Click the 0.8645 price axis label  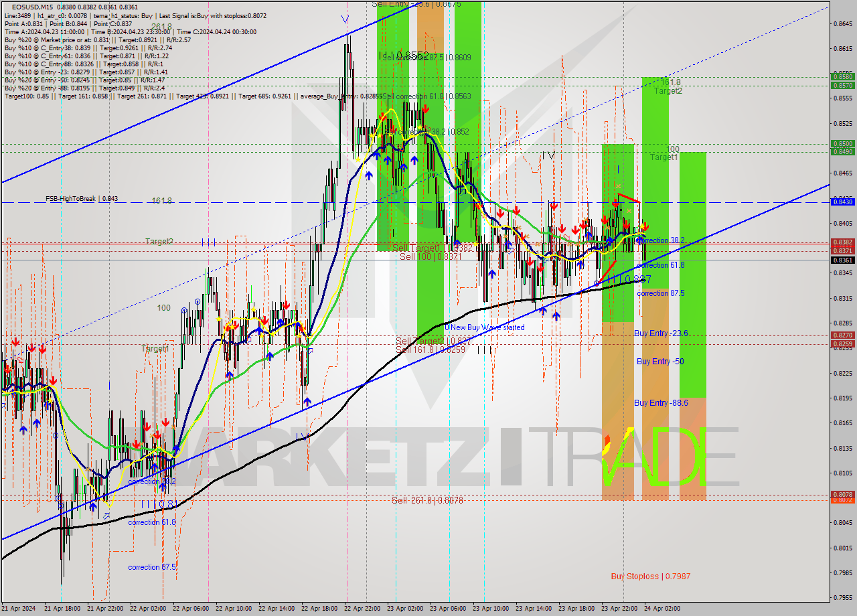tap(843, 23)
